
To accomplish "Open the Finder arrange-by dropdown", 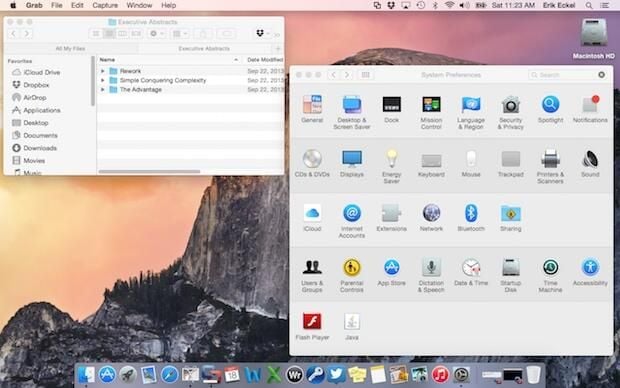I will [x=180, y=34].
